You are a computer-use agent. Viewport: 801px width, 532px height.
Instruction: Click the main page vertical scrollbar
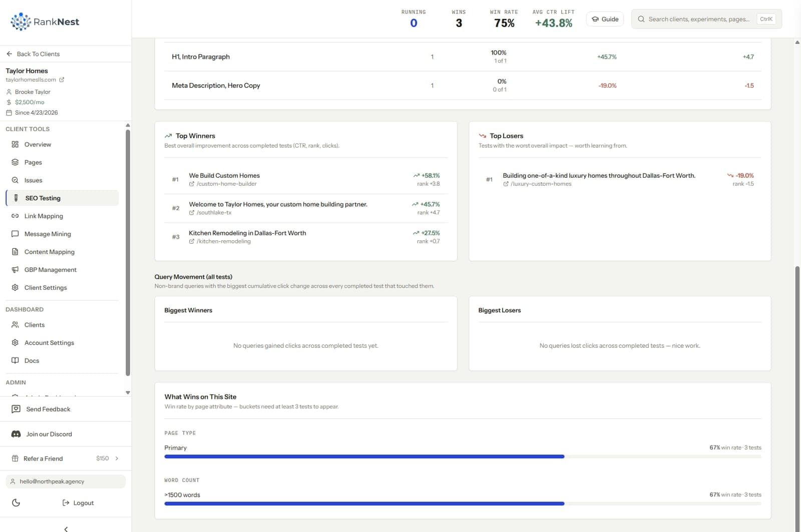[797, 398]
